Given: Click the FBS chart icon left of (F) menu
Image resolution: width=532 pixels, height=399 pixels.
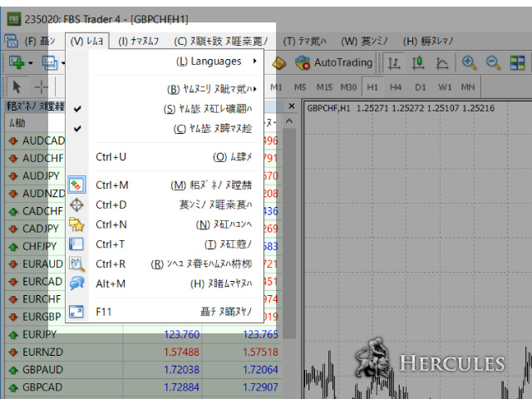Looking at the screenshot, I should tap(11, 41).
